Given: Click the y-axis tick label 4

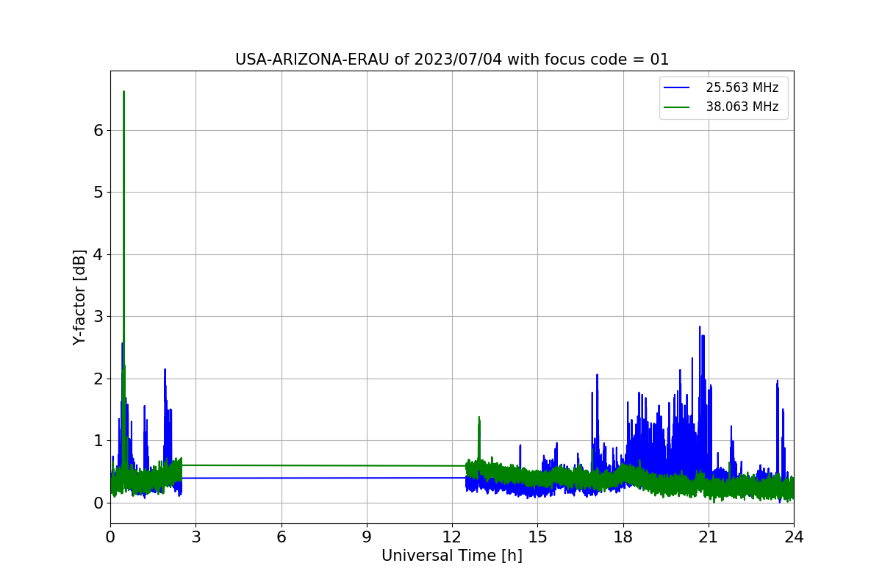Looking at the screenshot, I should (98, 254).
